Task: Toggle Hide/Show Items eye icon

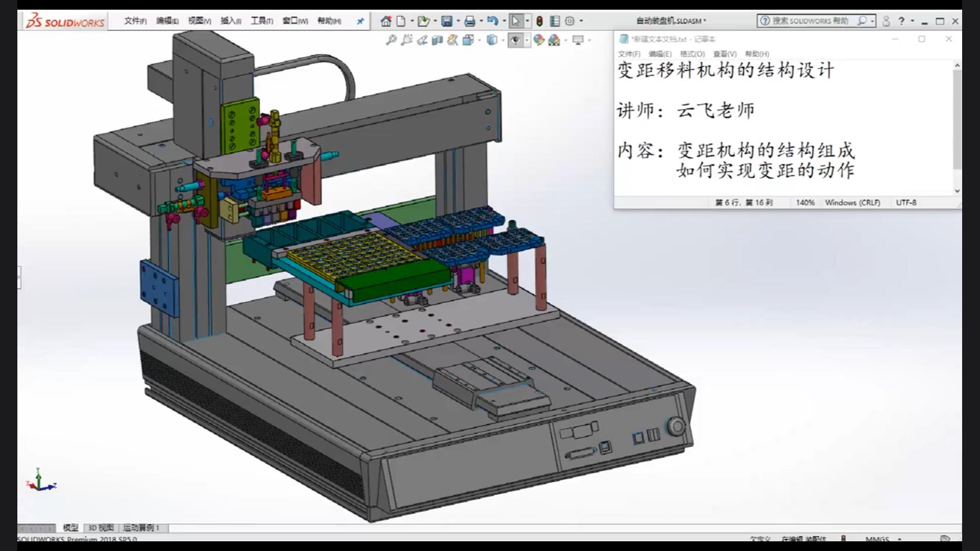Action: point(516,40)
